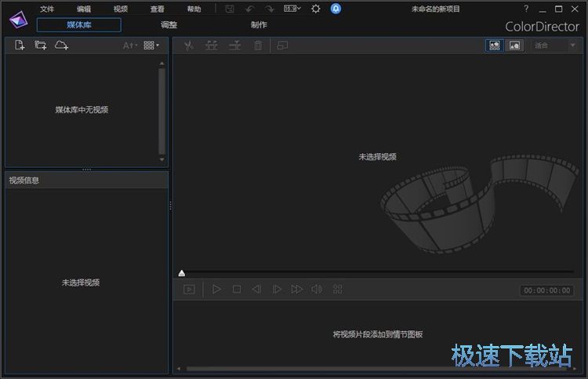Open the thumbnail grid view dropdown
588x379 pixels.
[151, 46]
